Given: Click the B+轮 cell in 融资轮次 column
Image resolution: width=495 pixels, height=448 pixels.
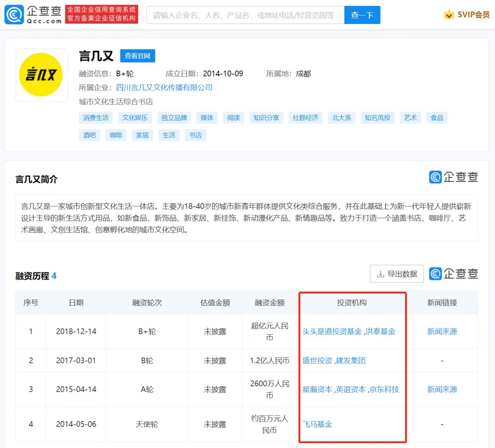Looking at the screenshot, I should point(147,331).
